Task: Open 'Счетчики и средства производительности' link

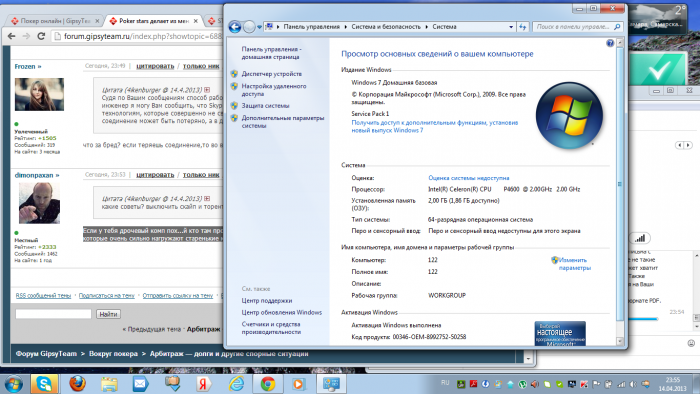Action: pyautogui.click(x=271, y=328)
